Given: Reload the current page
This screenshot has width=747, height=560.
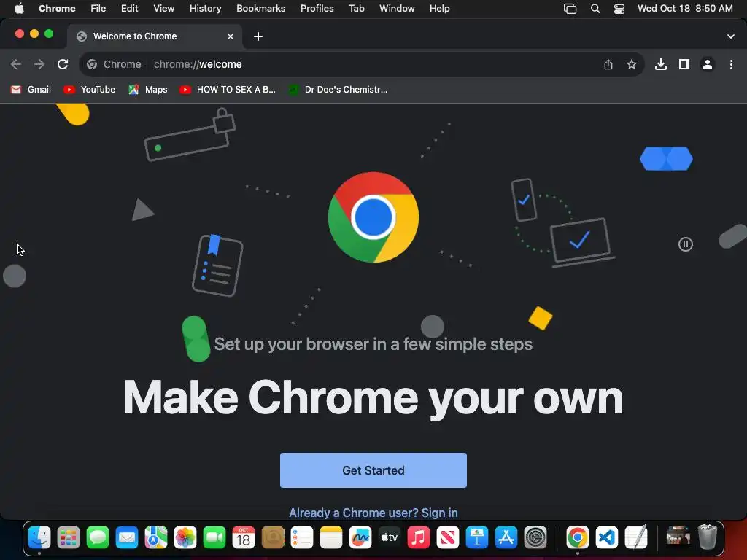Looking at the screenshot, I should click(63, 64).
